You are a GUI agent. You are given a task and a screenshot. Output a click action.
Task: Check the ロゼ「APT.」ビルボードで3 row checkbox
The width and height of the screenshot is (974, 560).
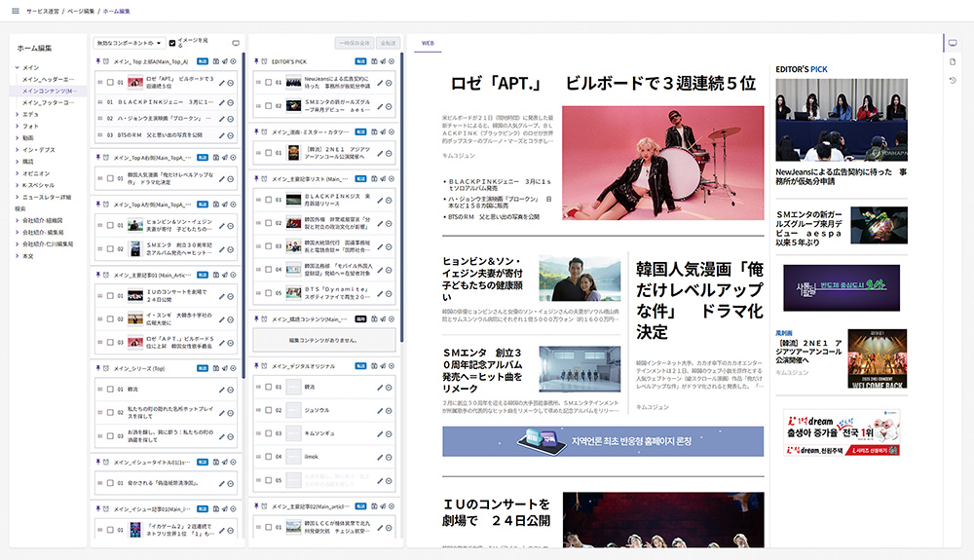111,82
